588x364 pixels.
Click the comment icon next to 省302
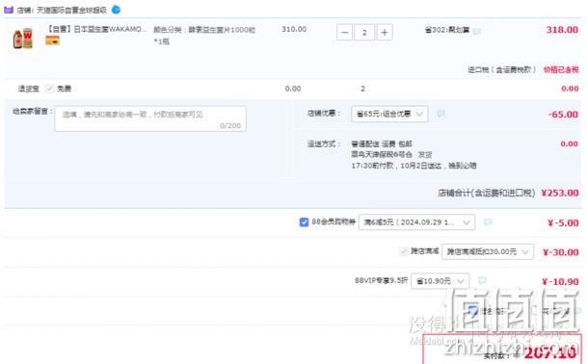pos(476,31)
